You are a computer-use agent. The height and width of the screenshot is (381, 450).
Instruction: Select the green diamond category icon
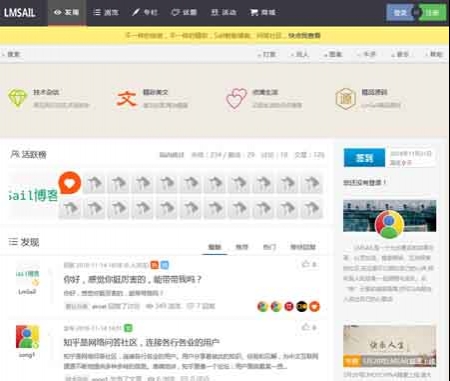[x=17, y=98]
